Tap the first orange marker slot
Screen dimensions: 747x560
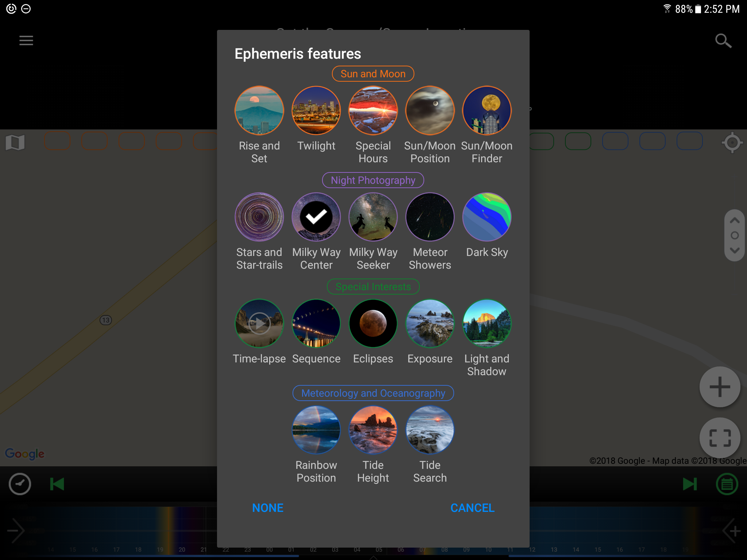click(x=57, y=141)
